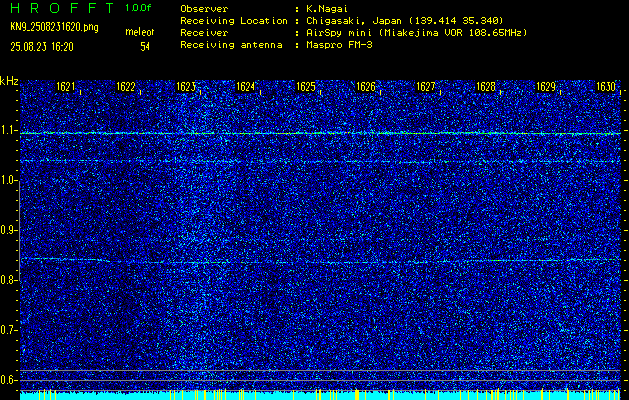The width and height of the screenshot is (629, 400).
Task: Click the meteor count value 54
Action: click(x=145, y=47)
